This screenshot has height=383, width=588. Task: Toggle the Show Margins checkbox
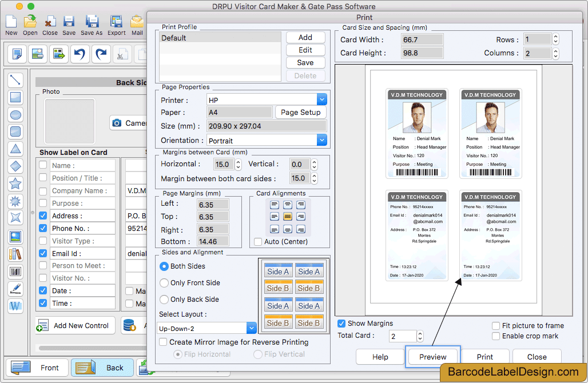pos(341,323)
